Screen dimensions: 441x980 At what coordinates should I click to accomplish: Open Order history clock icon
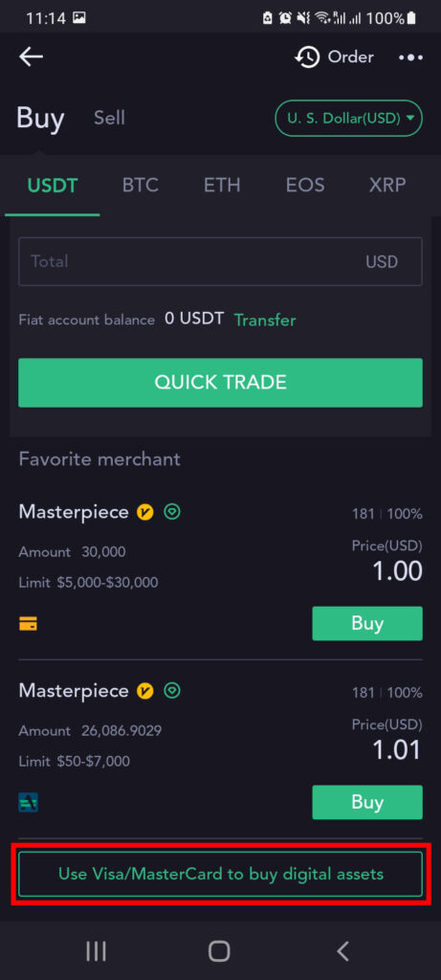click(x=307, y=57)
